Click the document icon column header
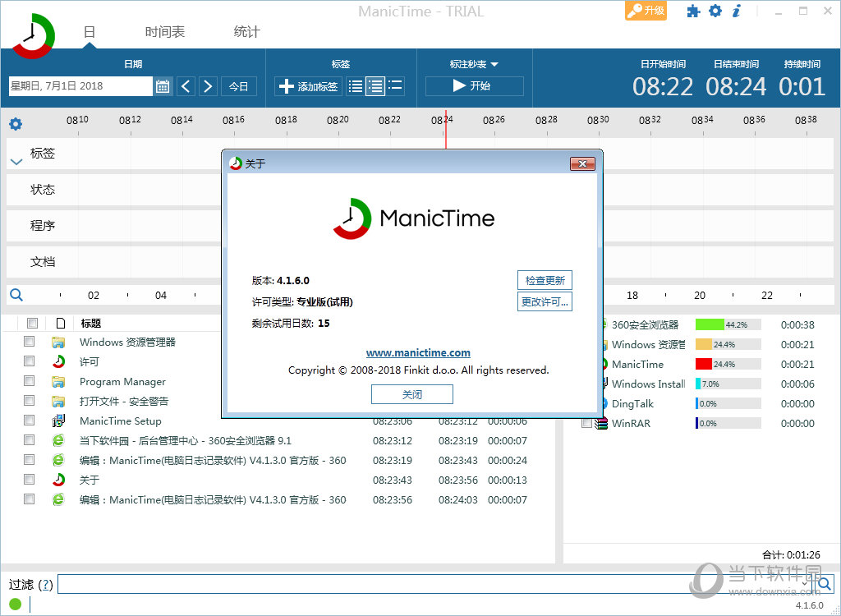This screenshot has width=841, height=616. click(x=61, y=323)
